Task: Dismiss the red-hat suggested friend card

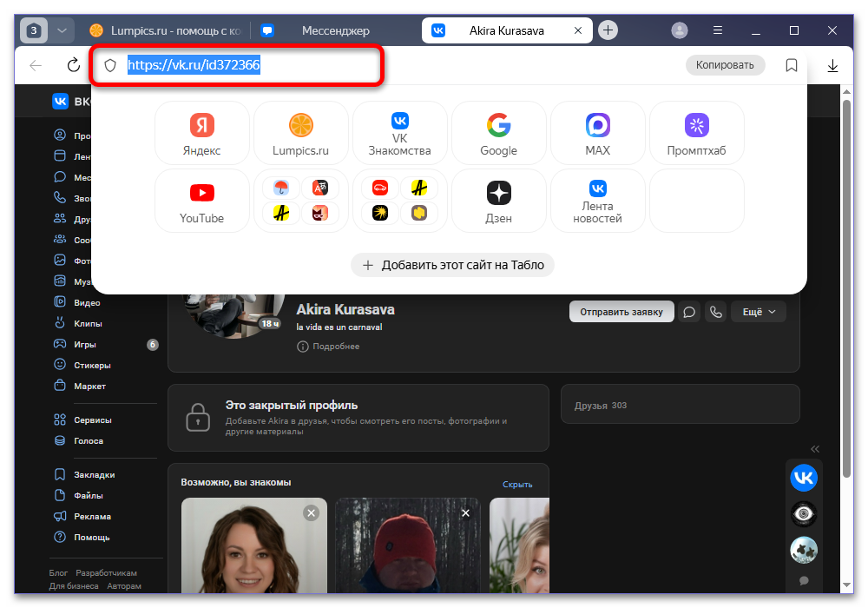Action: 465,513
